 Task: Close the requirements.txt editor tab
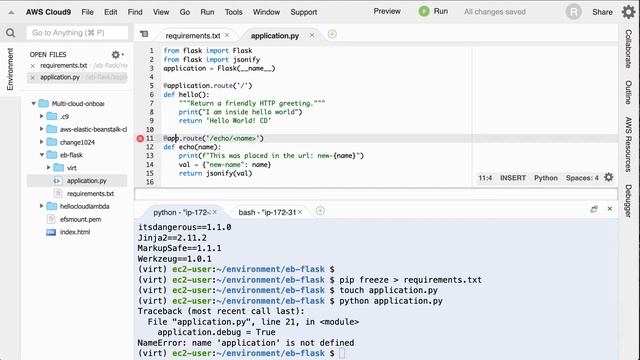coord(227,36)
